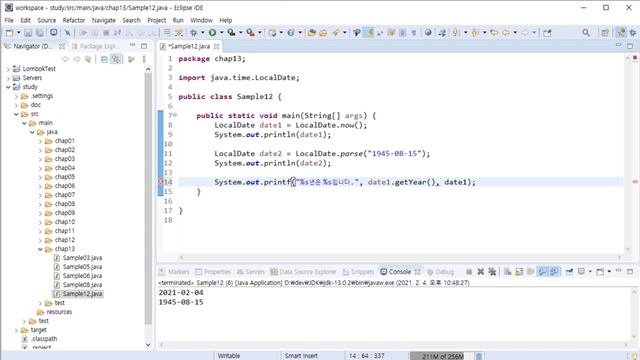Click the Run Last Tool external tools icon

tap(251, 33)
